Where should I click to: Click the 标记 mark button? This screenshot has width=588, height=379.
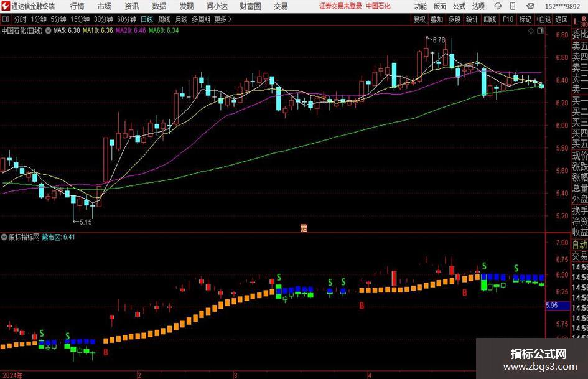[x=525, y=19]
